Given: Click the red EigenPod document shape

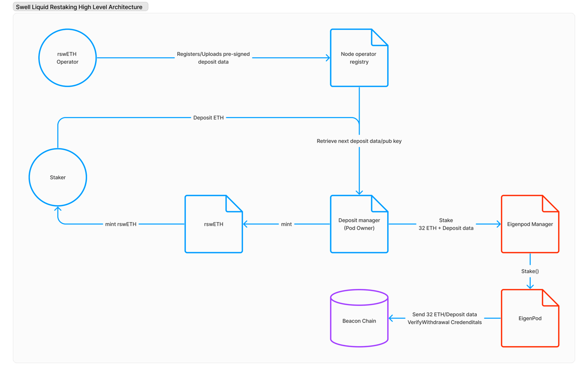Looking at the screenshot, I should 530,318.
